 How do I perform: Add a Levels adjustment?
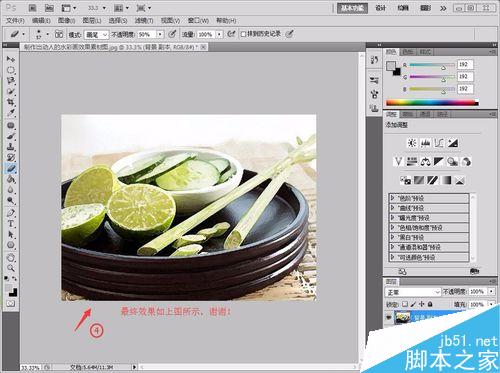pos(425,143)
